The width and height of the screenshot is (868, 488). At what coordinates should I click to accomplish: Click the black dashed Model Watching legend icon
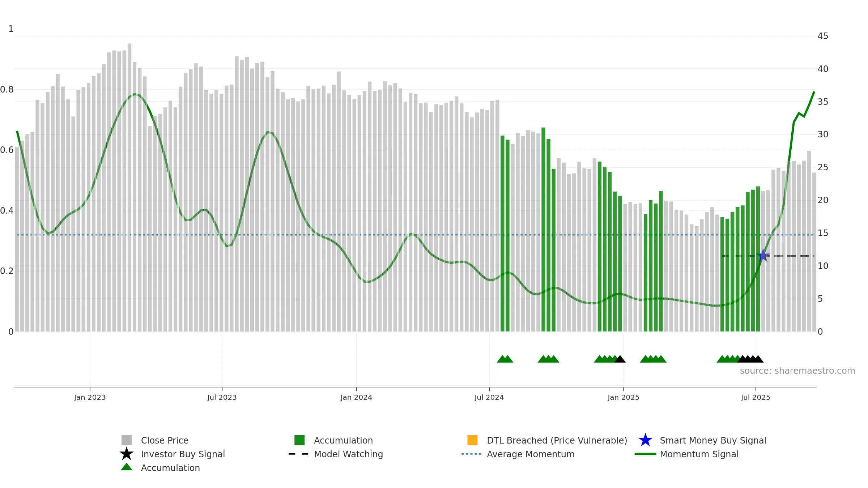tap(298, 454)
